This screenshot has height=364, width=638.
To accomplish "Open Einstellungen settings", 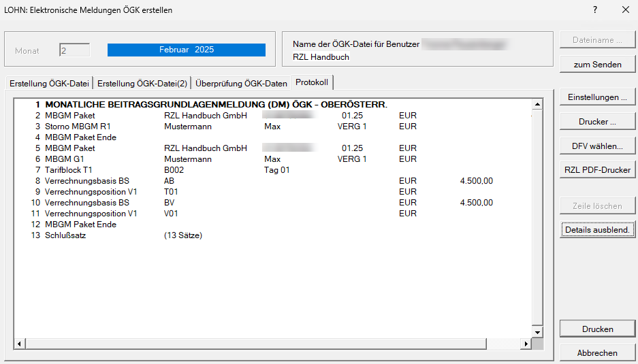I will click(x=597, y=97).
